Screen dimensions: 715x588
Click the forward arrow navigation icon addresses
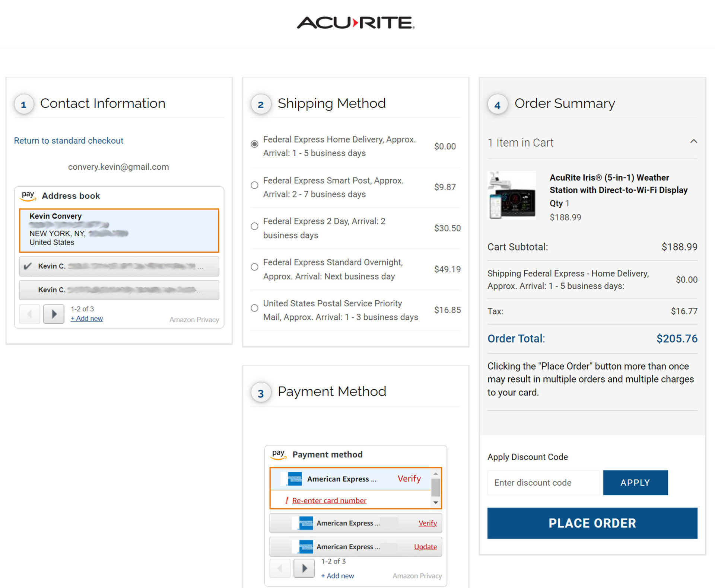point(54,313)
